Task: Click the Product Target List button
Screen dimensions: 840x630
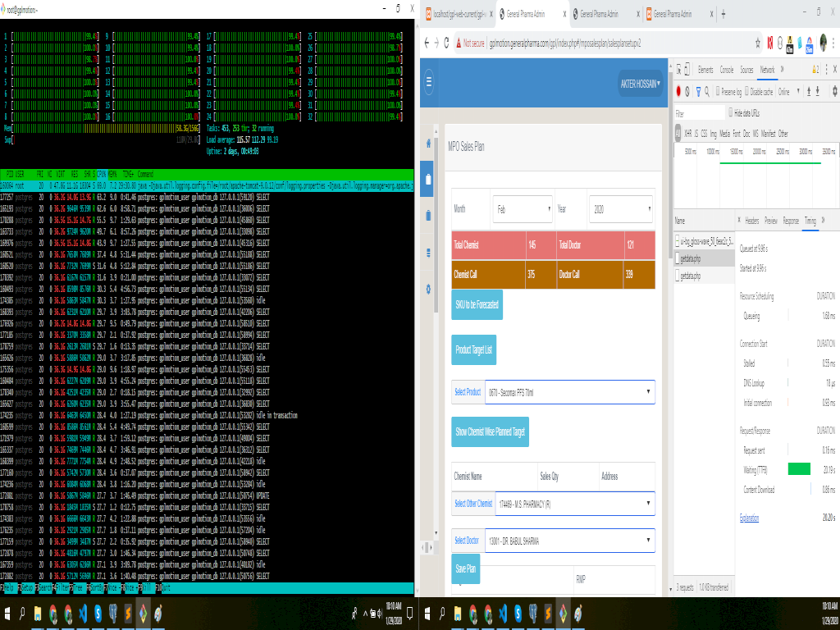Action: click(473, 349)
